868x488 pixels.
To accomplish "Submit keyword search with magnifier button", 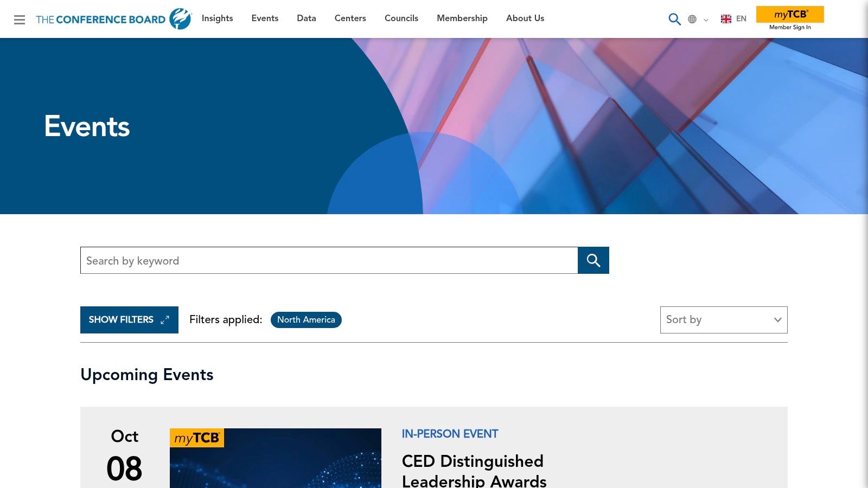I will point(593,260).
